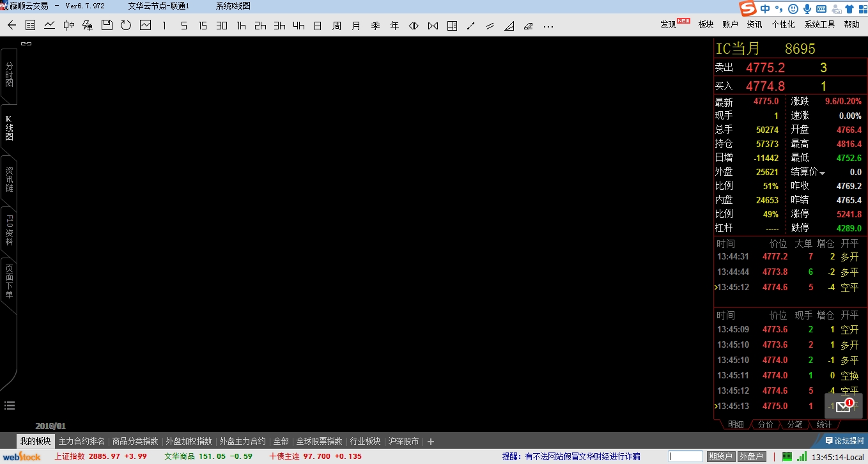Screen dimensions: 868x464
Task: Select the parallel lines drawing tool
Action: [x=490, y=26]
